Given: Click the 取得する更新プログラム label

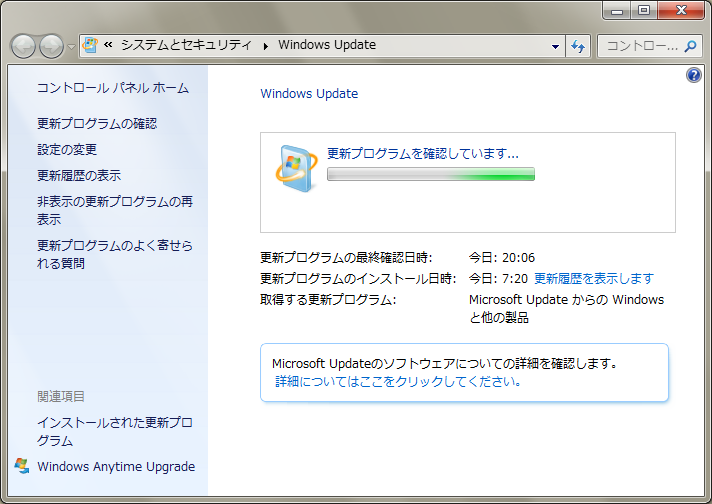Looking at the screenshot, I should click(328, 300).
